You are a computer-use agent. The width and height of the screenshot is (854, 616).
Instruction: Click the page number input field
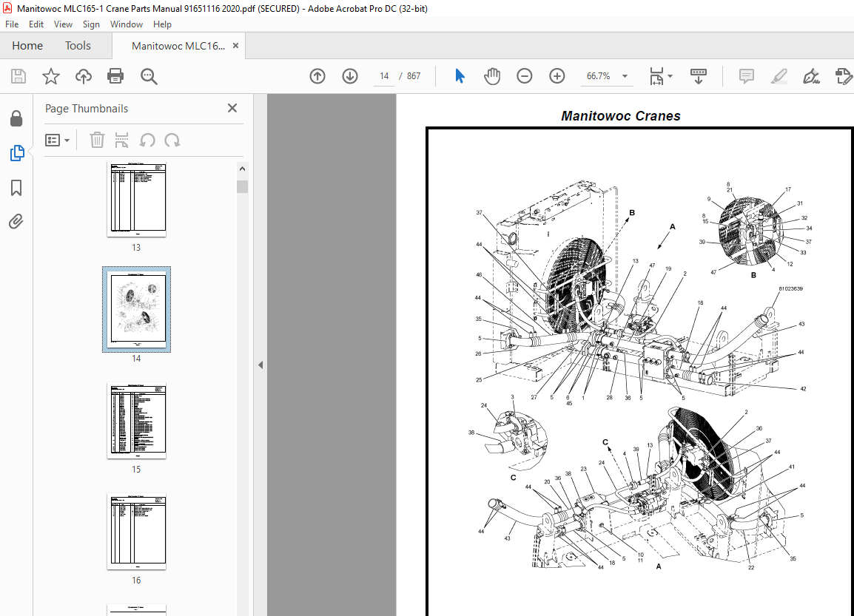pyautogui.click(x=384, y=76)
